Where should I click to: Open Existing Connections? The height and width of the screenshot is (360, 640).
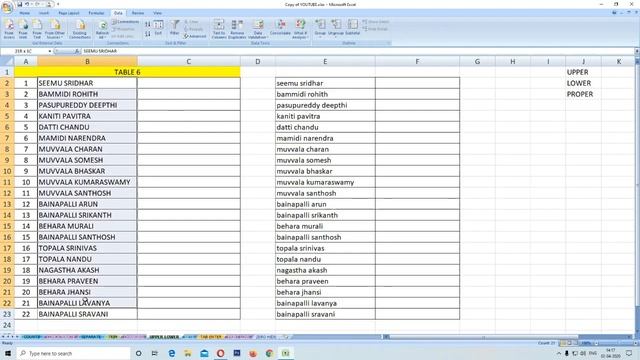pyautogui.click(x=80, y=29)
